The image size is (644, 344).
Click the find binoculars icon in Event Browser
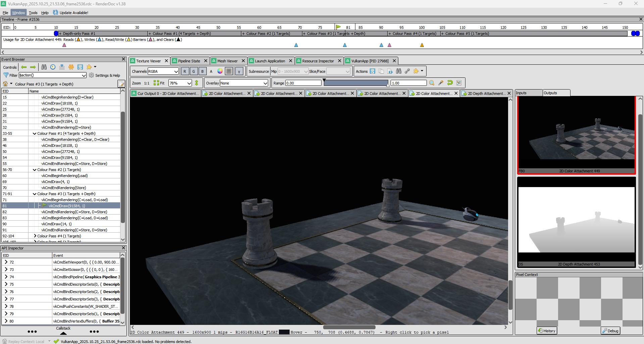(x=44, y=67)
